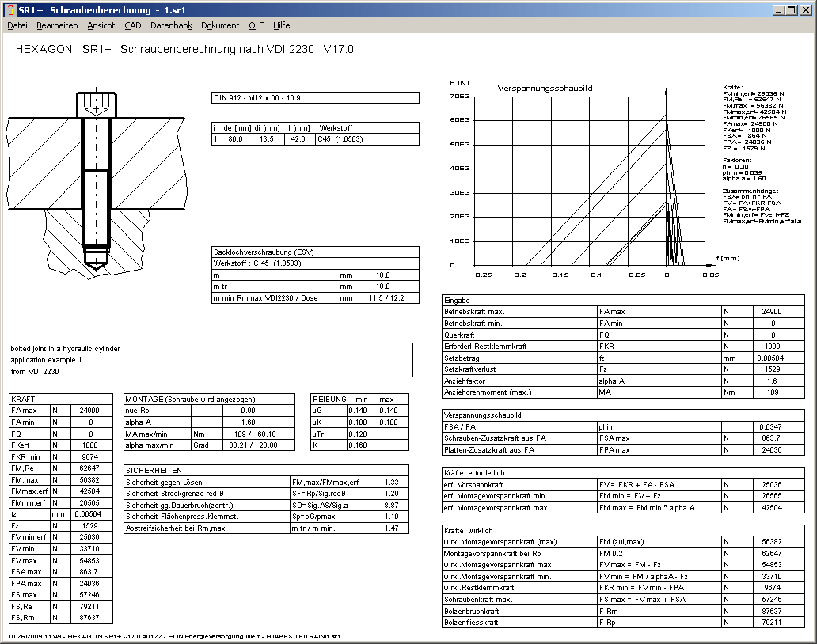Select the OLE menu
Viewport: 817px width, 644px height.
click(256, 25)
